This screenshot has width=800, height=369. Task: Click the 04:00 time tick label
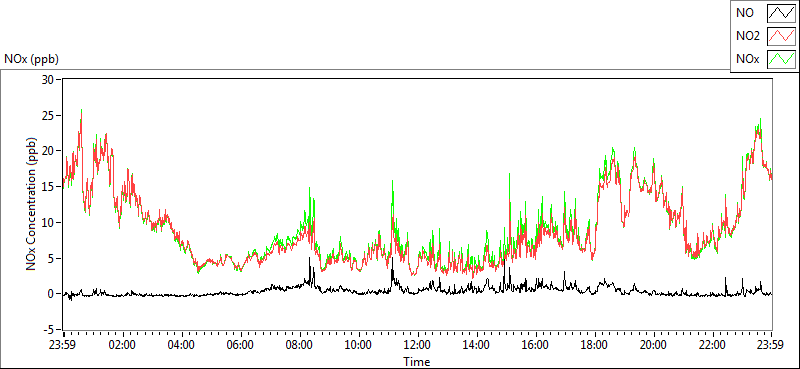[181, 344]
